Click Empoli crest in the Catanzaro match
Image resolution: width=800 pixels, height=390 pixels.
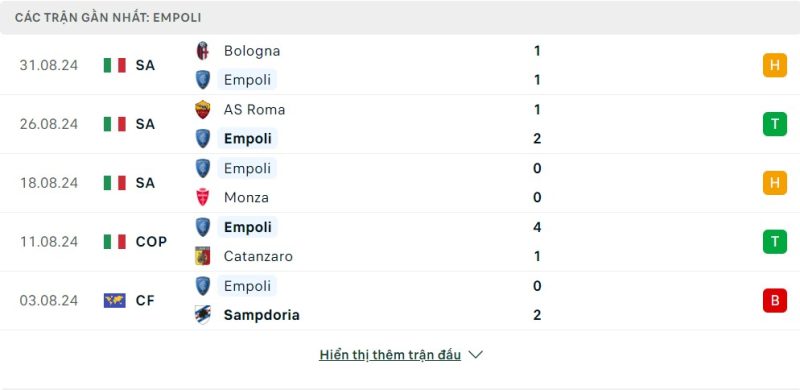click(203, 227)
